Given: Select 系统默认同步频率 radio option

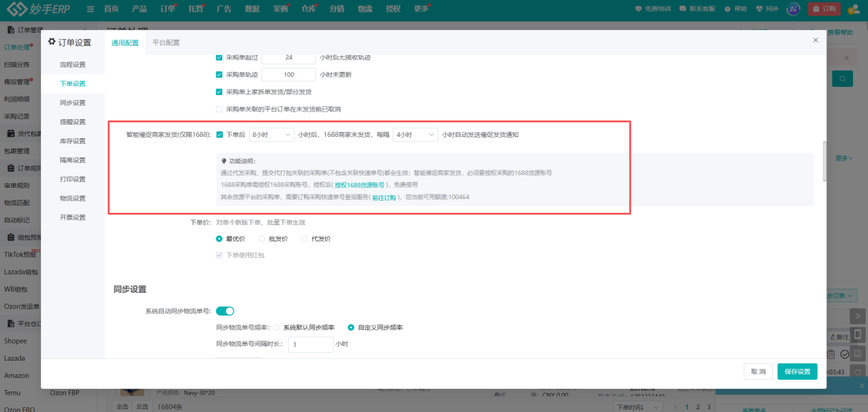Looking at the screenshot, I should coord(276,327).
